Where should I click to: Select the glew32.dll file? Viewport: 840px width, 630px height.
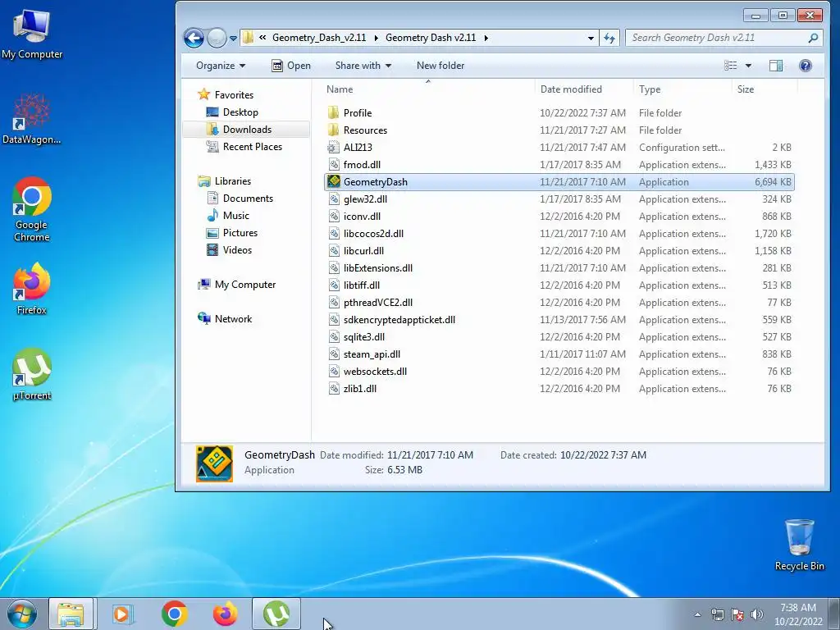(559, 199)
